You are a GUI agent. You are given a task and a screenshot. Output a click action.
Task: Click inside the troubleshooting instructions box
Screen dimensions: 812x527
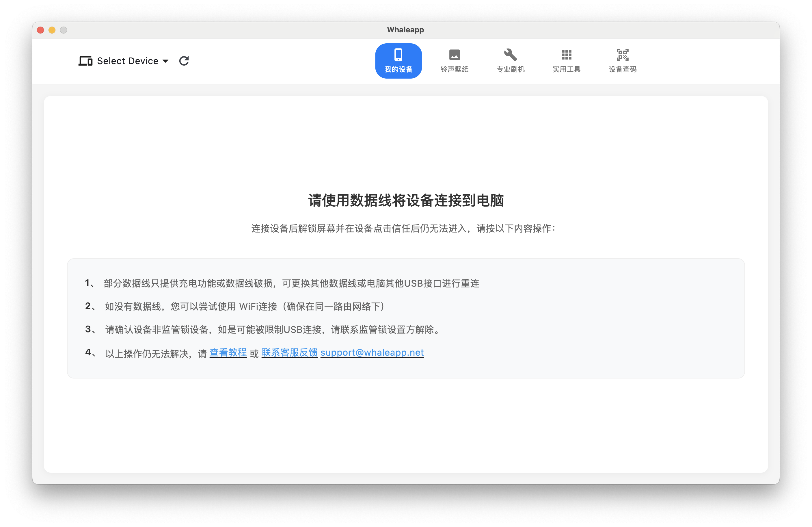click(406, 318)
